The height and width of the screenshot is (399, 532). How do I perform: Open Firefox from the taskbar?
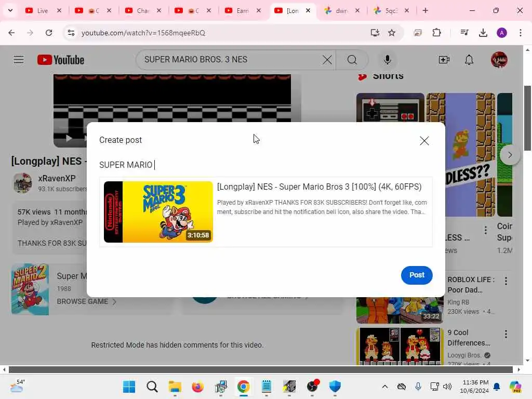197,387
